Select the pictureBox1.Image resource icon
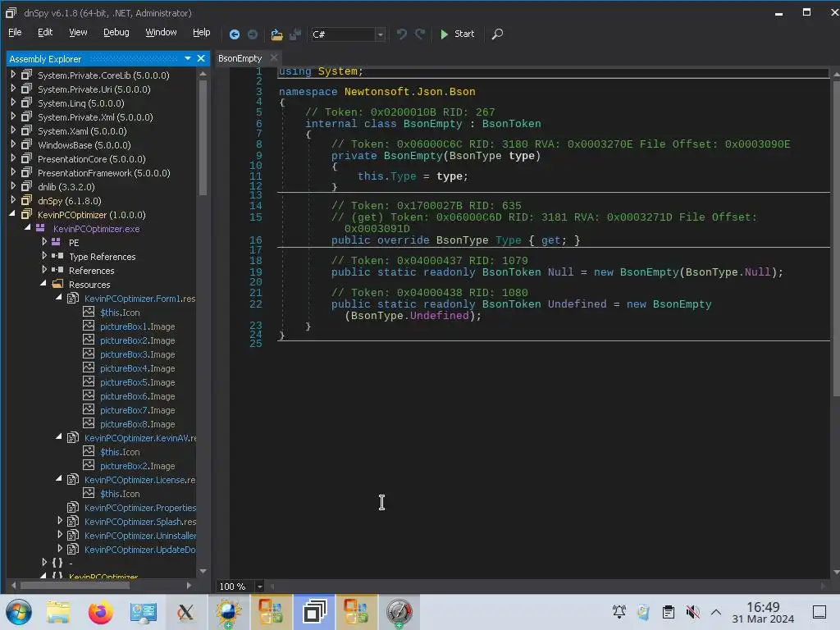 [89, 326]
